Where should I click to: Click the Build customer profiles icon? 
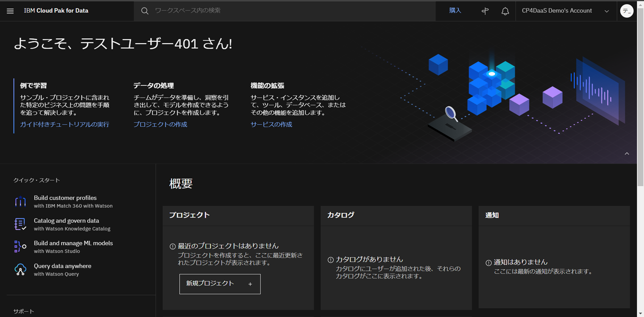click(x=20, y=201)
